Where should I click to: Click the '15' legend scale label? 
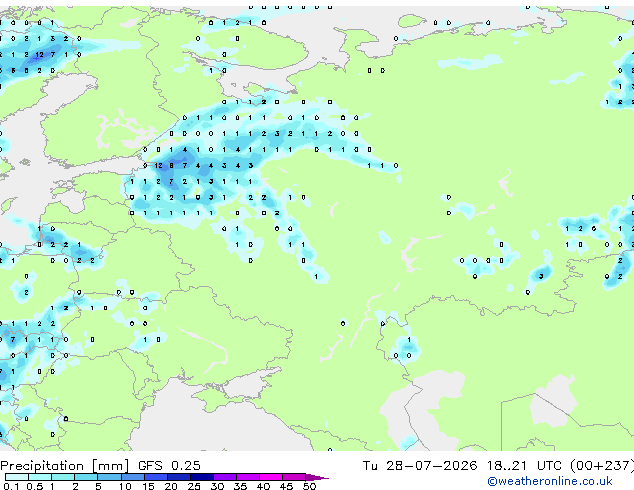pos(148,486)
